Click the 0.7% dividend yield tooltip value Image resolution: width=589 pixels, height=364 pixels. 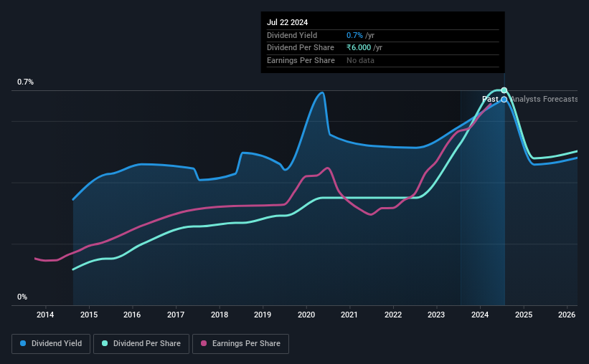tap(354, 35)
